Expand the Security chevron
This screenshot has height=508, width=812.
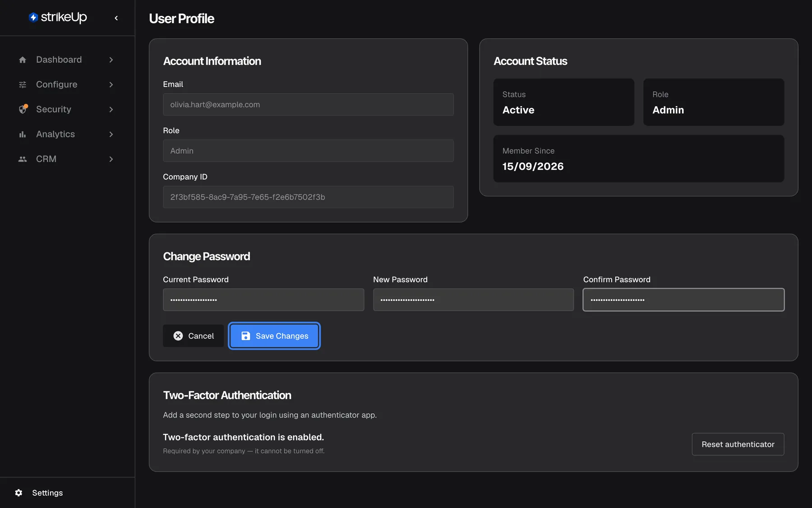[111, 109]
